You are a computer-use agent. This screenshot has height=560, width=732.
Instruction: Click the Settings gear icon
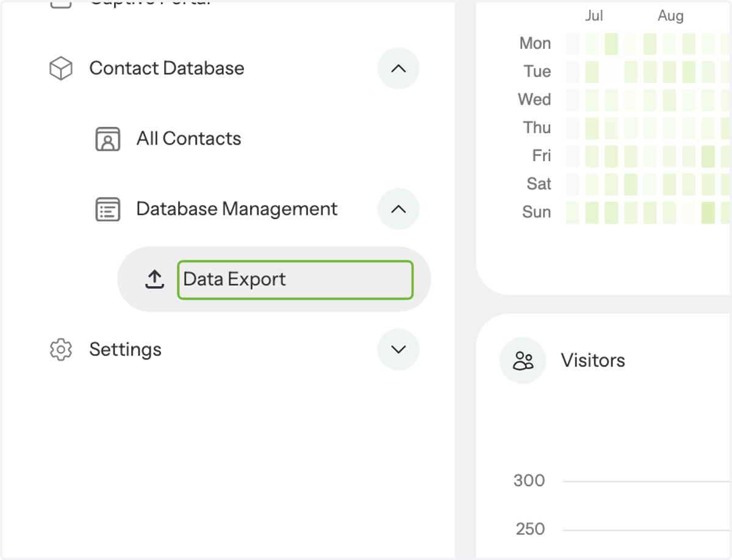point(60,350)
